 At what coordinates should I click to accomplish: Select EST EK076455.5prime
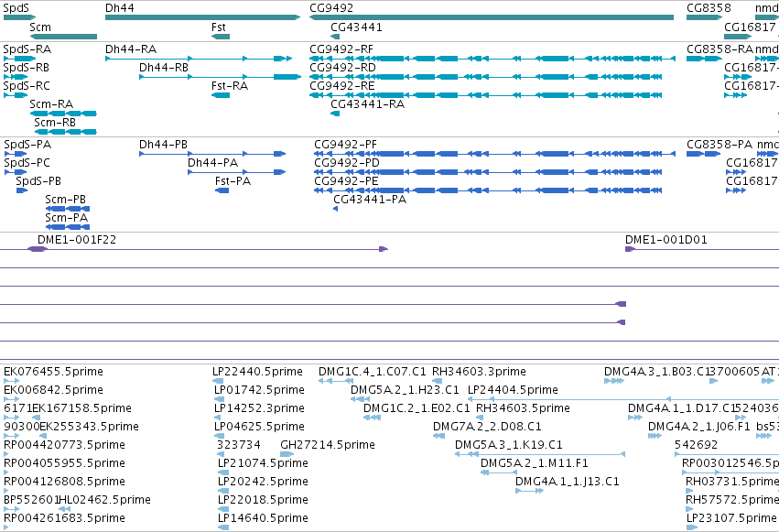click(x=53, y=372)
